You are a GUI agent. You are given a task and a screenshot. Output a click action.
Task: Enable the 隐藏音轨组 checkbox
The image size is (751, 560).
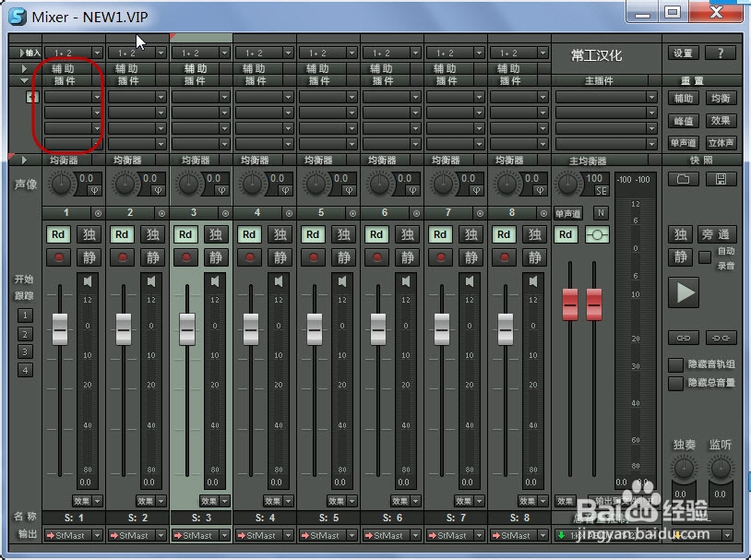coord(675,365)
